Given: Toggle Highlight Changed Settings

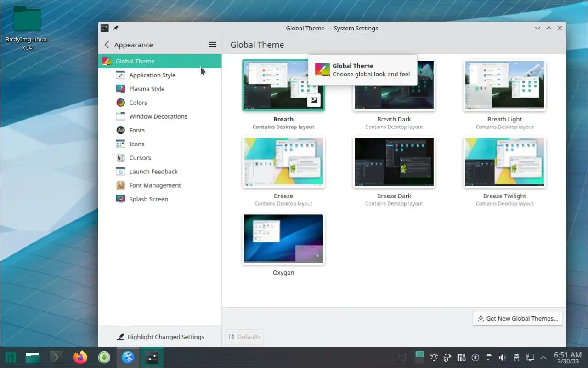Looking at the screenshot, I should (160, 337).
